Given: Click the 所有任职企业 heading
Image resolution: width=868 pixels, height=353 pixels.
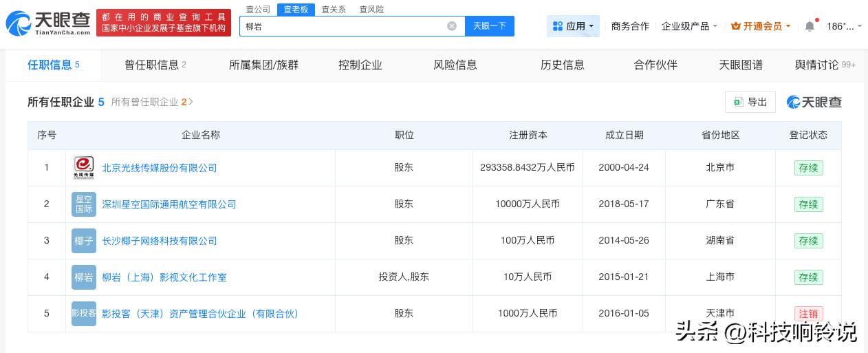Looking at the screenshot, I should pos(61,102).
